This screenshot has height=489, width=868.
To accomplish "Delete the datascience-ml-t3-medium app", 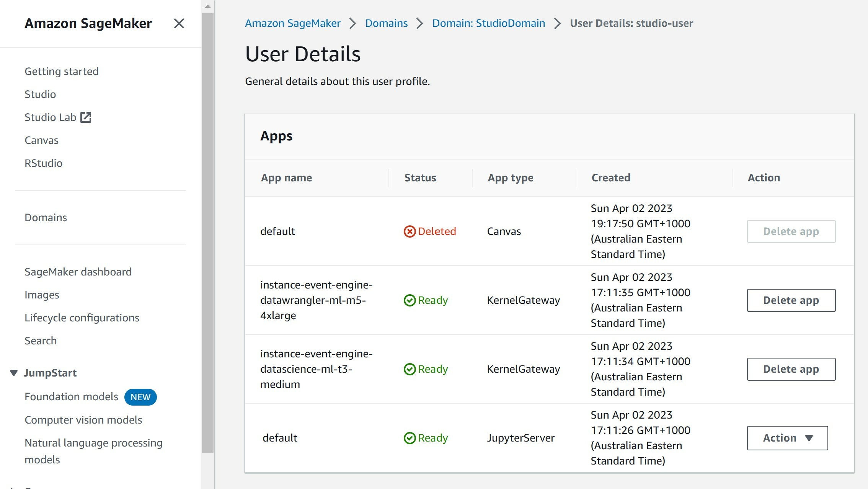I will pyautogui.click(x=791, y=369).
